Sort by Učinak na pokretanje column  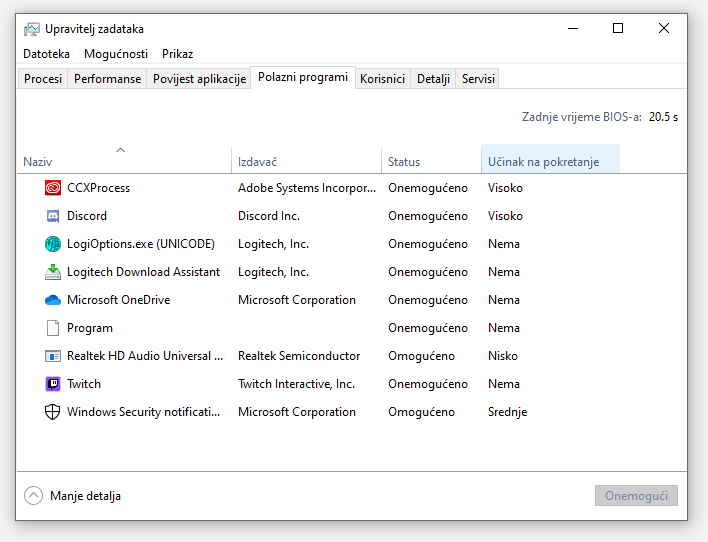click(543, 162)
